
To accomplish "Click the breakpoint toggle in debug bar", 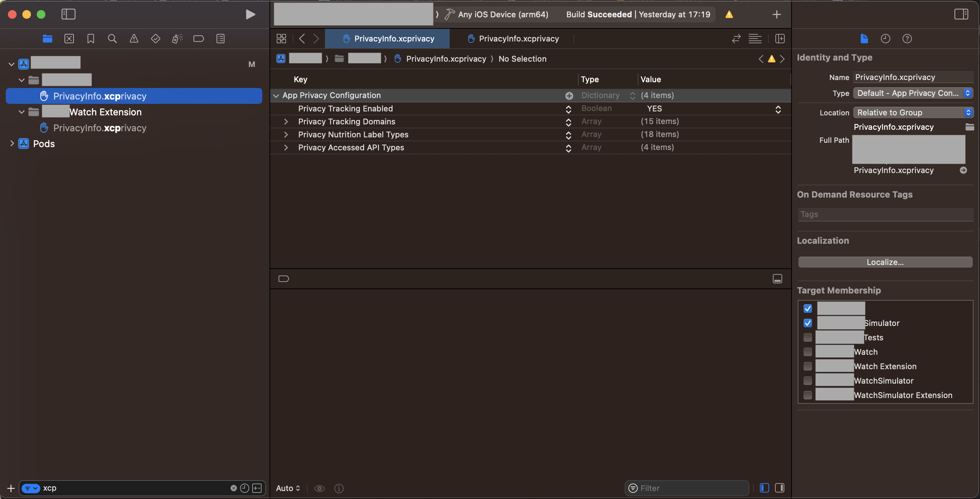I will (284, 279).
